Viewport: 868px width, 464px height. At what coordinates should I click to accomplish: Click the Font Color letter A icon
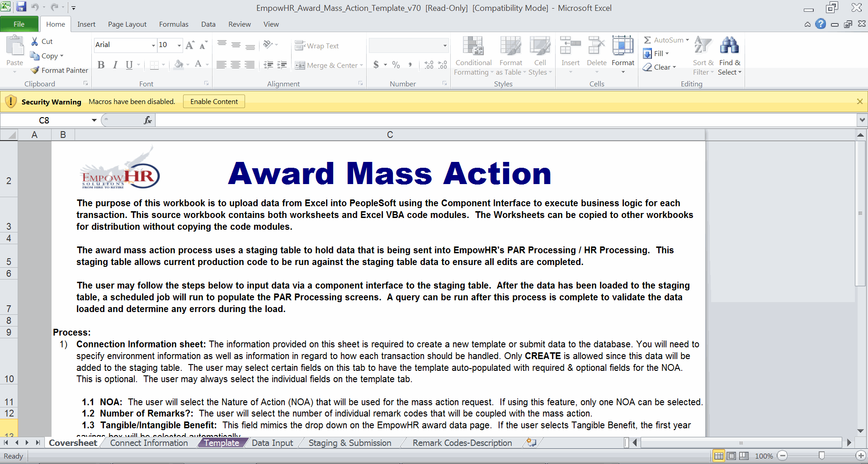coord(198,65)
